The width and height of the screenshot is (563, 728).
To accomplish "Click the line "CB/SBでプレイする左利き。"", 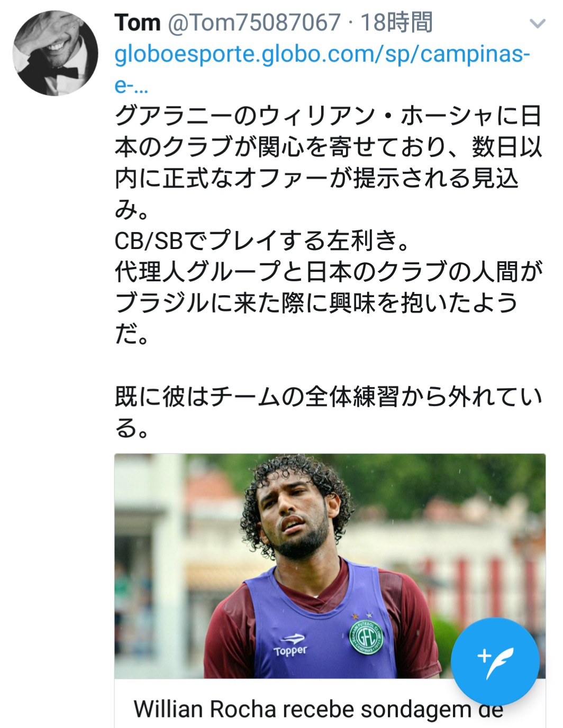I will [x=262, y=241].
